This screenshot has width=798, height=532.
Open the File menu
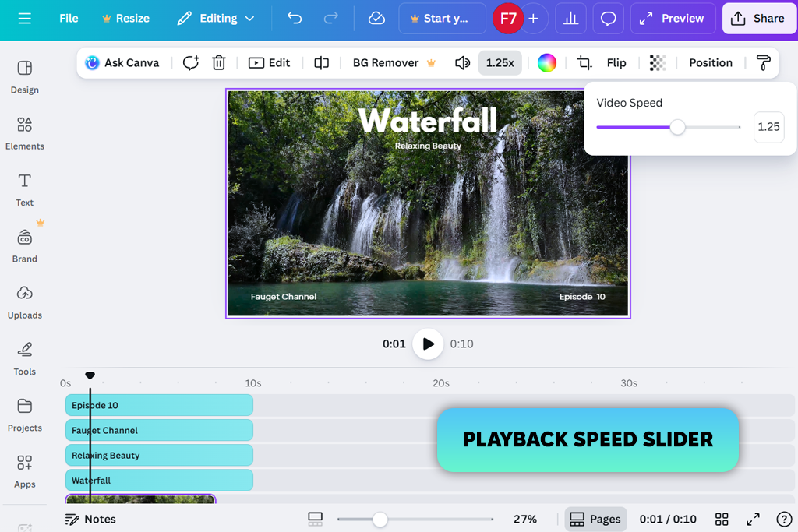[x=69, y=19]
